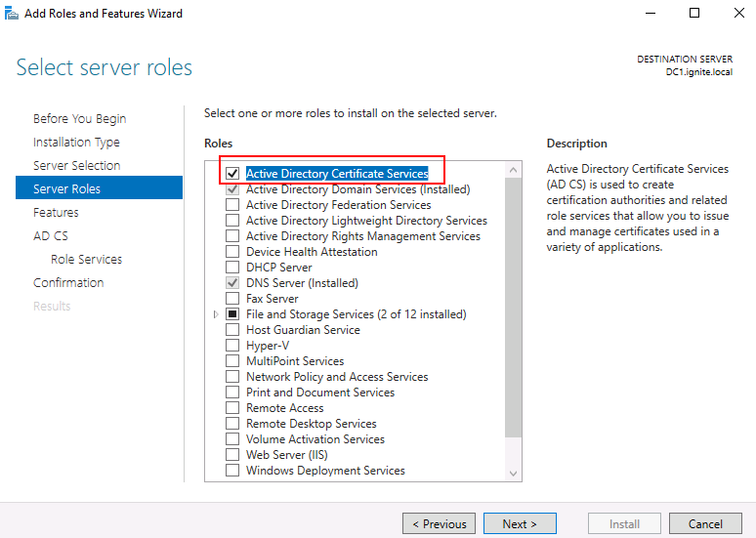Screen dimensions: 756x538
Task: Open Role Services step
Action: point(86,259)
